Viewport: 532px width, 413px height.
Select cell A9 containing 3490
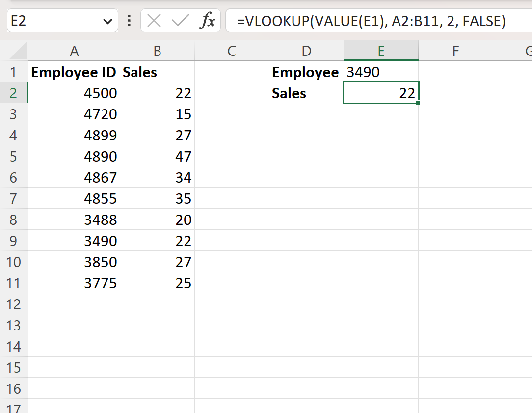pyautogui.click(x=74, y=241)
